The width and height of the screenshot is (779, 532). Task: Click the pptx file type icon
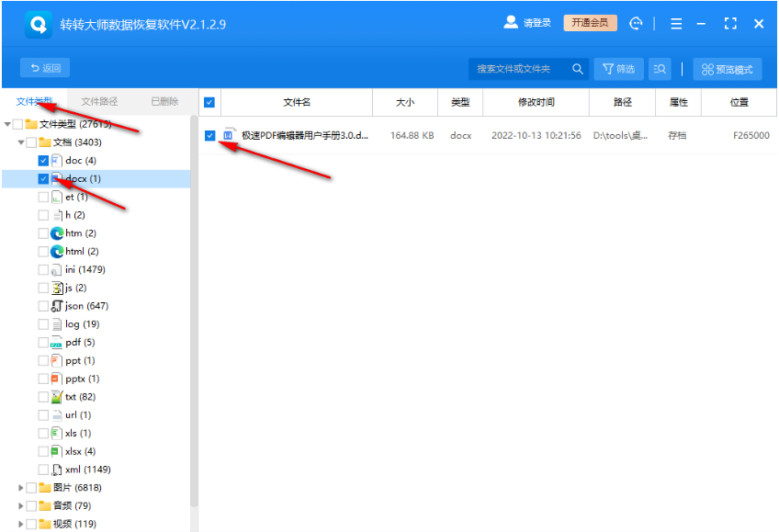coord(56,379)
